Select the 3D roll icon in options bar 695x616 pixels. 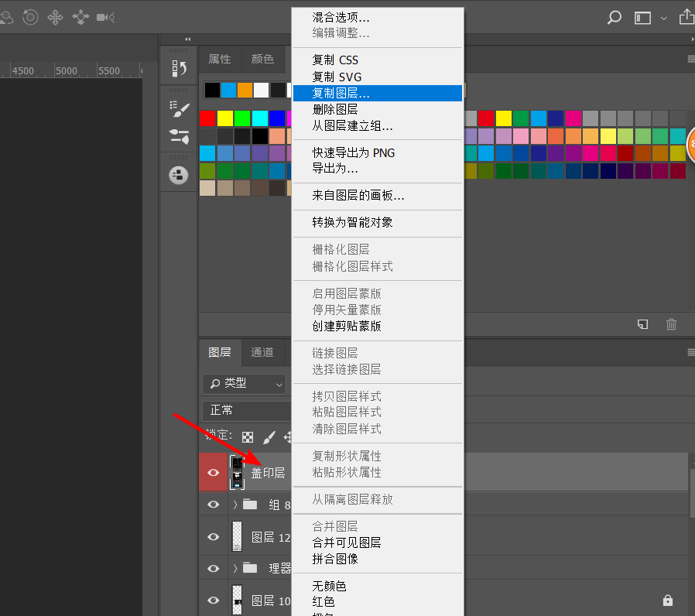30,17
